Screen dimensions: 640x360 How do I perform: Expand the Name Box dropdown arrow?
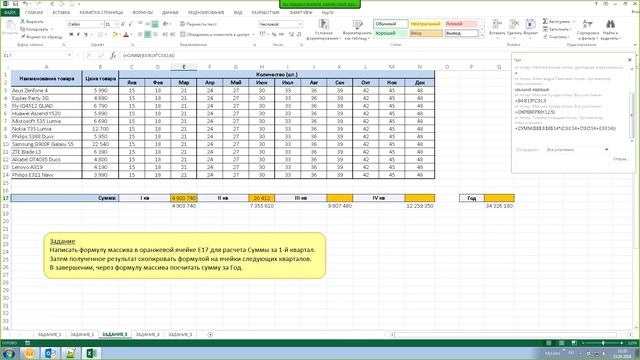tap(70, 55)
